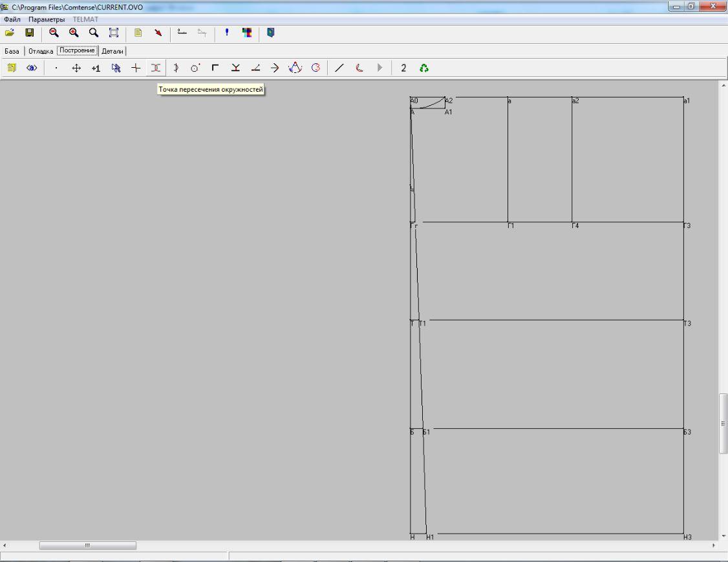Viewport: 728px width, 562px height.
Task: Click point label Г4 on the drawing
Action: 575,226
